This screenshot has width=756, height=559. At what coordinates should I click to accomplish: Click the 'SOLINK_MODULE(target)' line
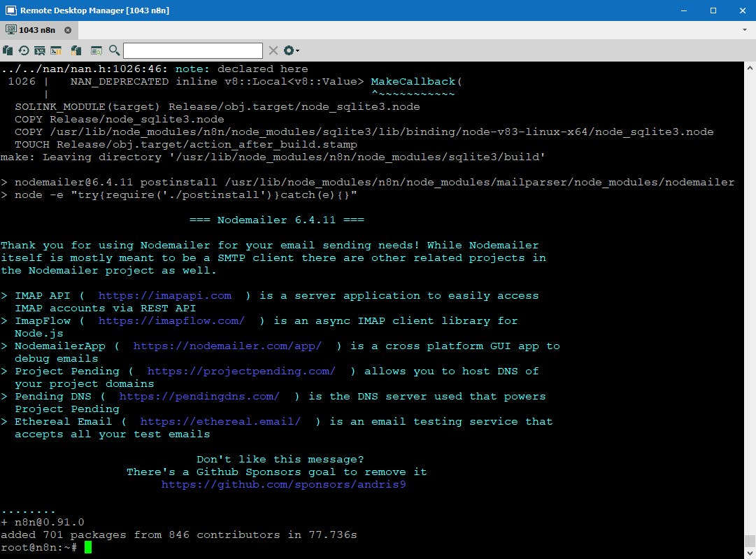[217, 106]
